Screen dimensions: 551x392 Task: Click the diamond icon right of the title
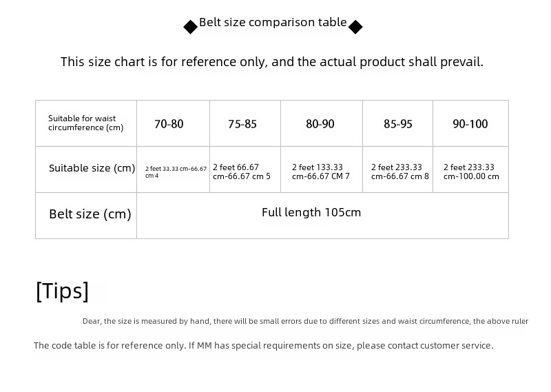coord(355,28)
